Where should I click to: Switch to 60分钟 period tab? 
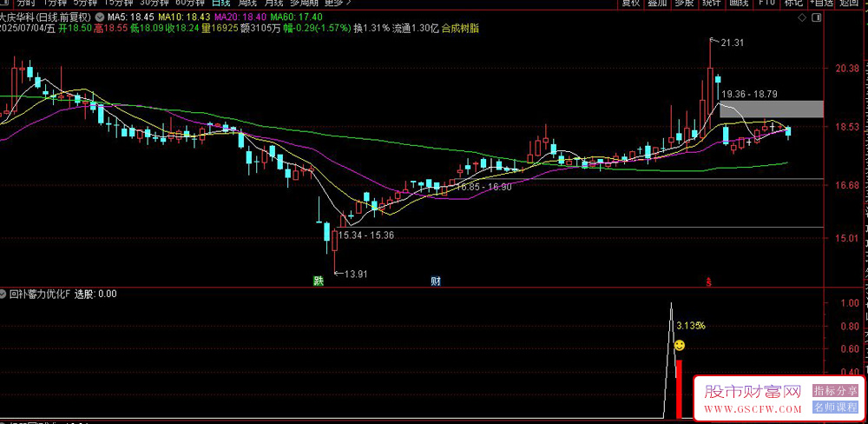(x=190, y=3)
